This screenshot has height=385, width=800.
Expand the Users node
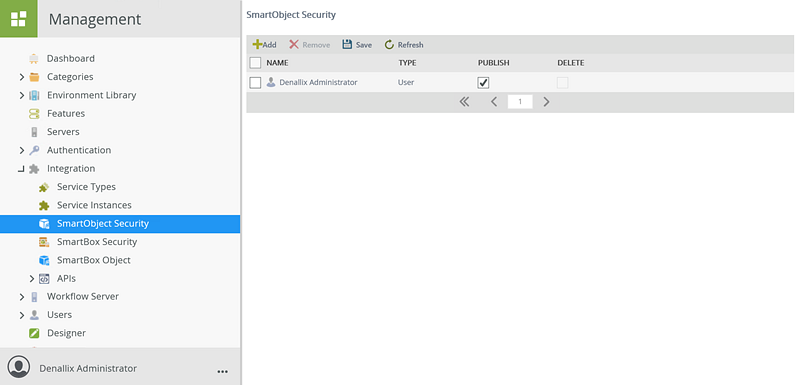21,315
